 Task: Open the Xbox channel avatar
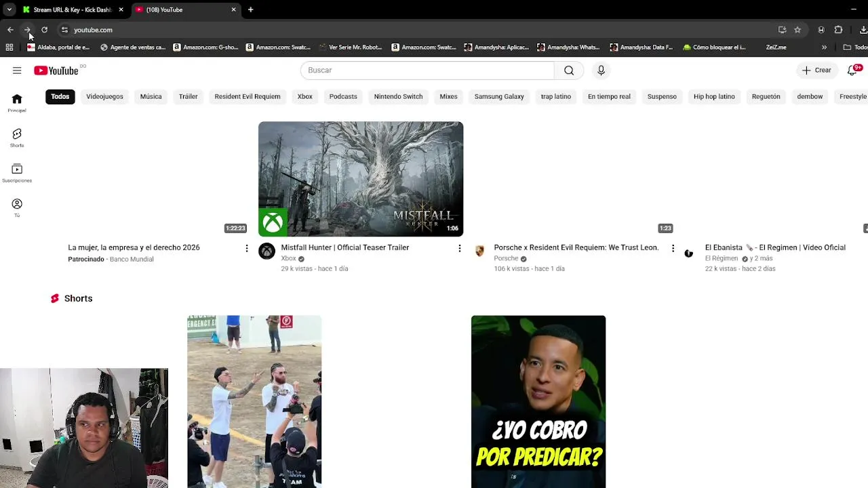point(267,251)
